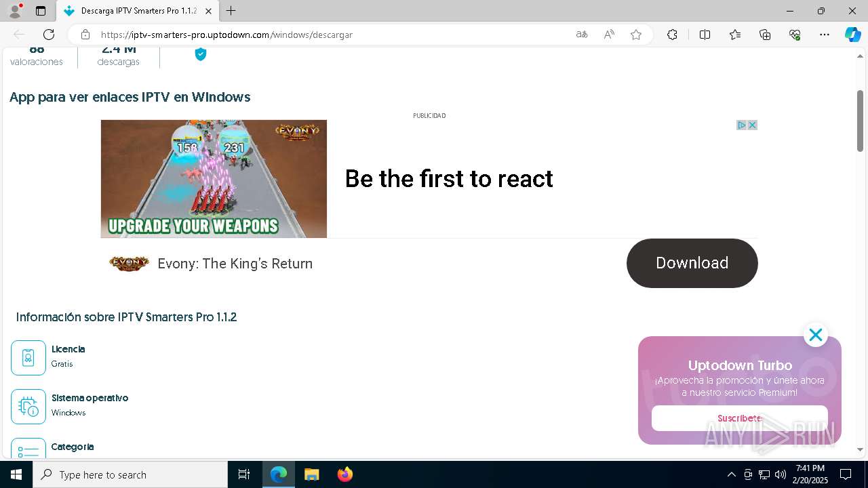
Task: Open the browser extensions icon
Action: (x=672, y=35)
